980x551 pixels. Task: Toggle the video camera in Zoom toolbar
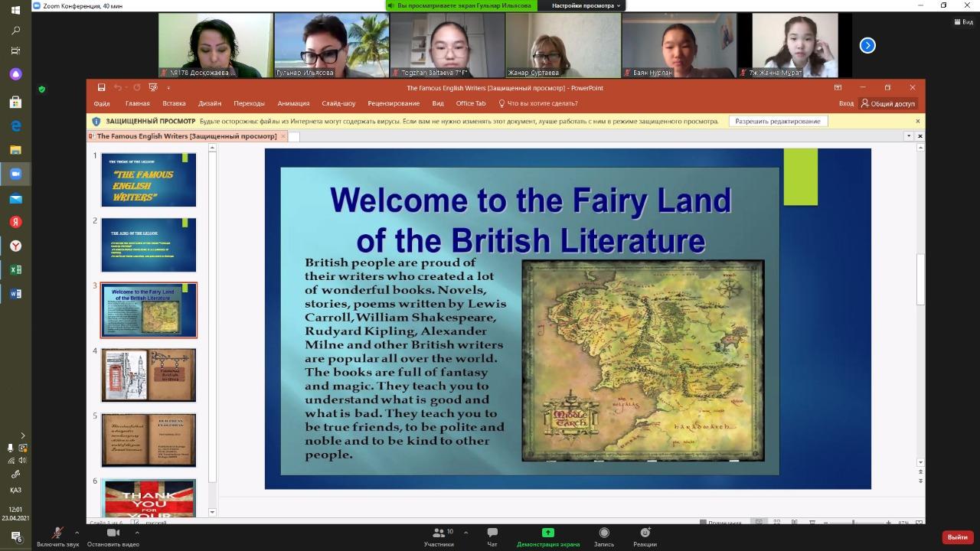[113, 533]
